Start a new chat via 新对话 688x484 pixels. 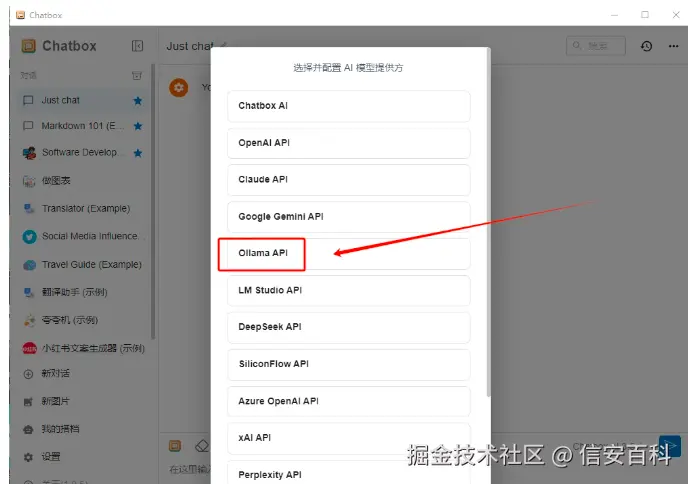click(x=82, y=374)
